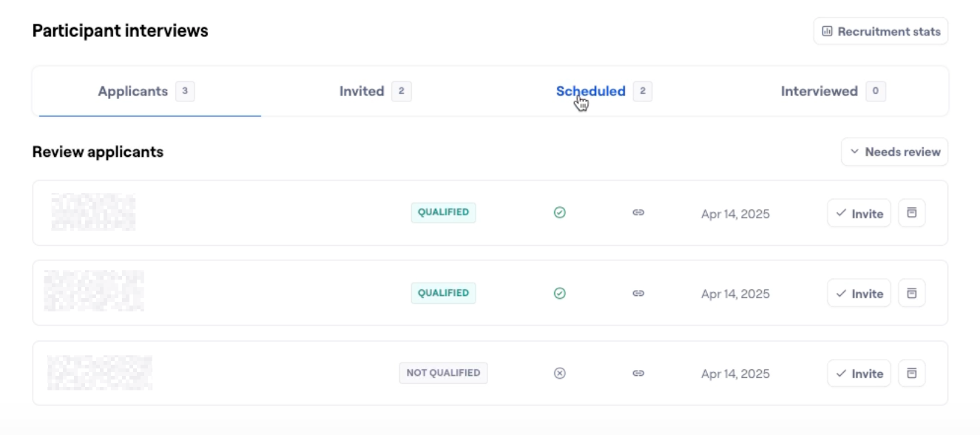Invite the not qualified applicant

[x=859, y=374]
